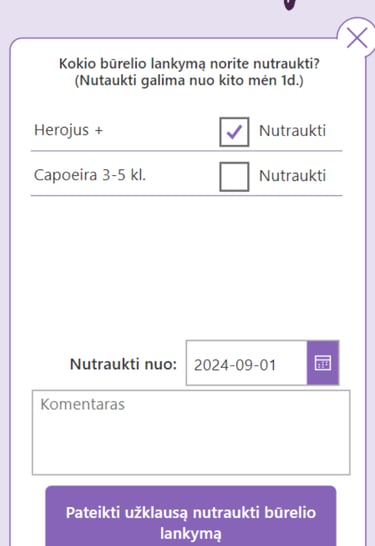375x546 pixels.
Task: Check the Capoeira 3-5 kl. Nutraukti checkbox
Action: 234,177
